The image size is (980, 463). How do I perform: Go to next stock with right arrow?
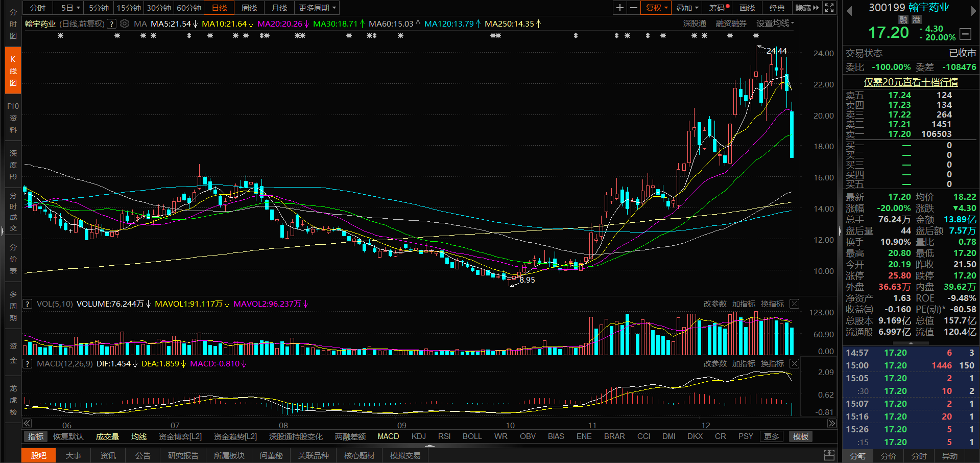(973, 11)
